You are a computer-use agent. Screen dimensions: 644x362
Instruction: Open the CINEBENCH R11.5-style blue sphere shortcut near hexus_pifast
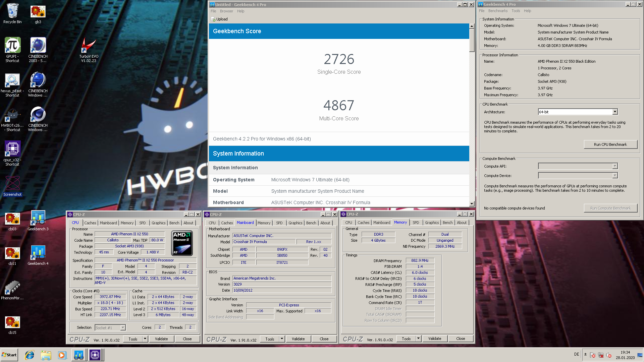pos(38,84)
